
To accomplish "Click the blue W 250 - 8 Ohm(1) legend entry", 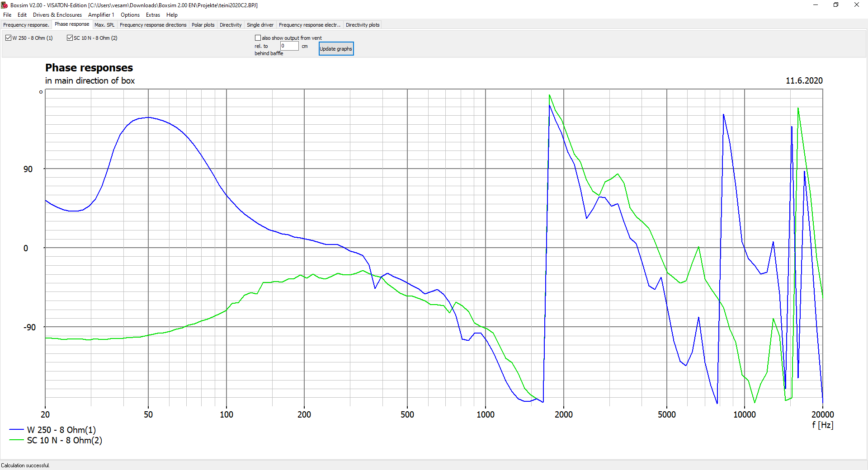I will 52,430.
